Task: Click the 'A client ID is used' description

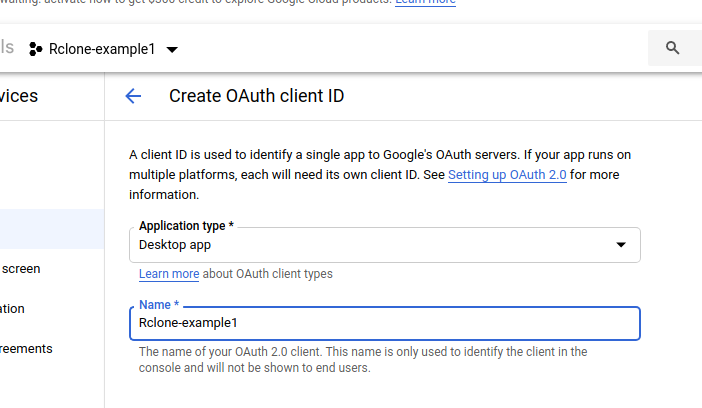Action: 380,175
